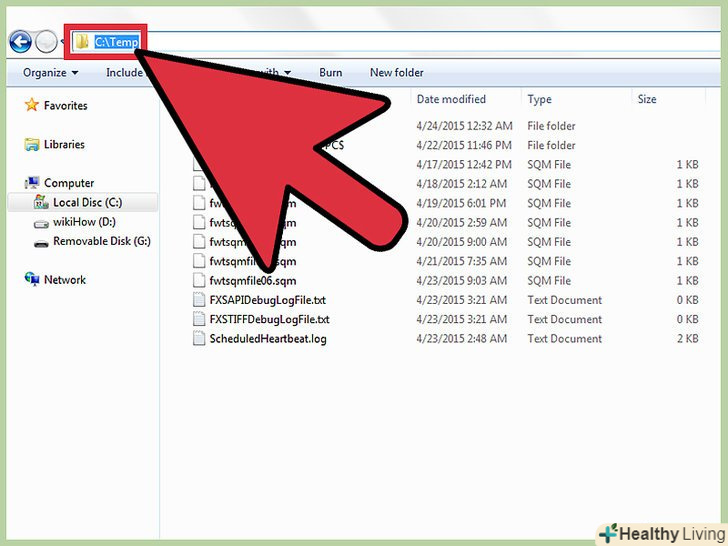Open Favorites in navigation pane
Viewport: 728px width, 546px height.
pos(65,106)
